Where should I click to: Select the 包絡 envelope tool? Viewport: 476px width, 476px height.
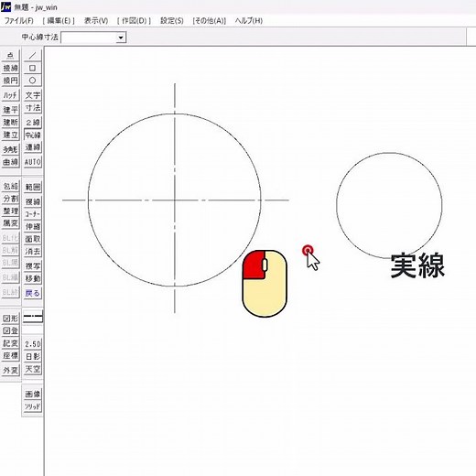tap(11, 186)
